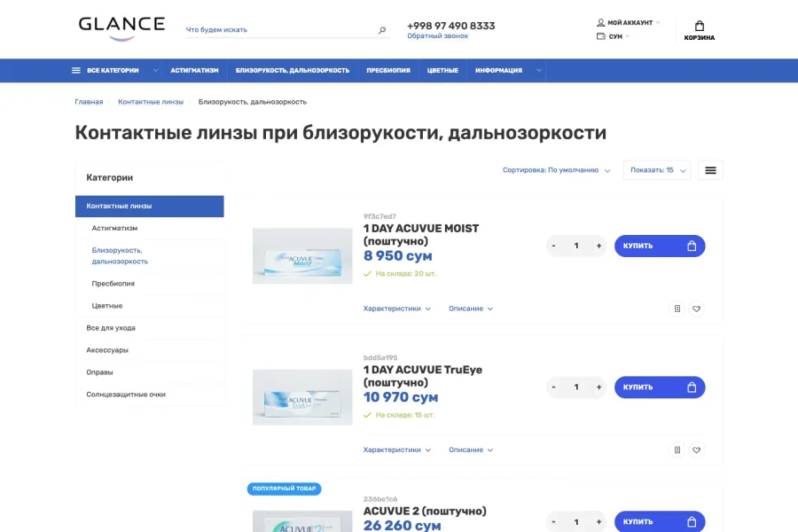798x532 pixels.
Task: Increase quantity for 1 DAY ACUVUE MOIST
Action: (598, 246)
